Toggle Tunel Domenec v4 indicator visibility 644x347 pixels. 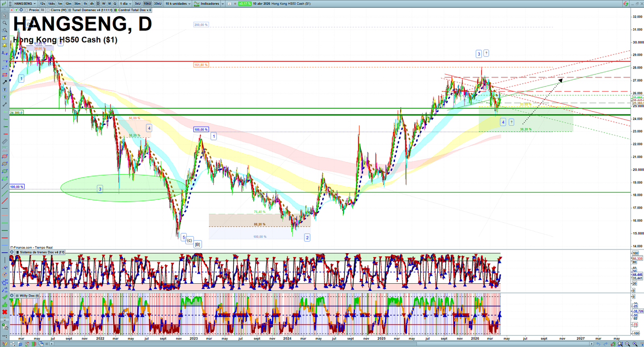click(70, 10)
